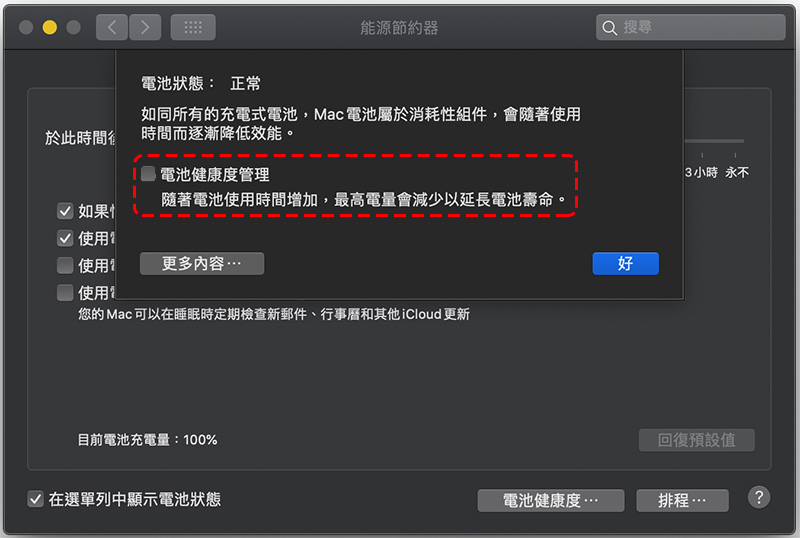Viewport: 800px width, 538px height.
Task: Open the 更多內容… button
Action: (202, 263)
